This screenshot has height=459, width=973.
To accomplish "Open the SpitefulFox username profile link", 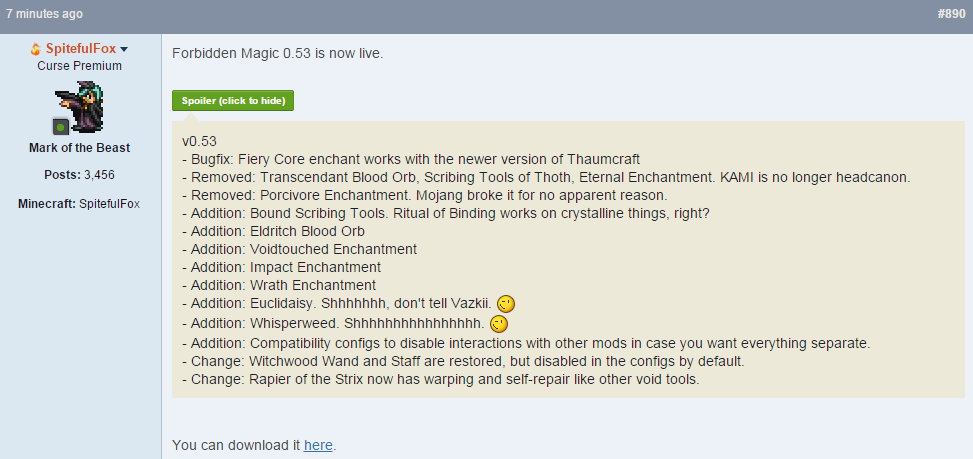I will coord(81,49).
